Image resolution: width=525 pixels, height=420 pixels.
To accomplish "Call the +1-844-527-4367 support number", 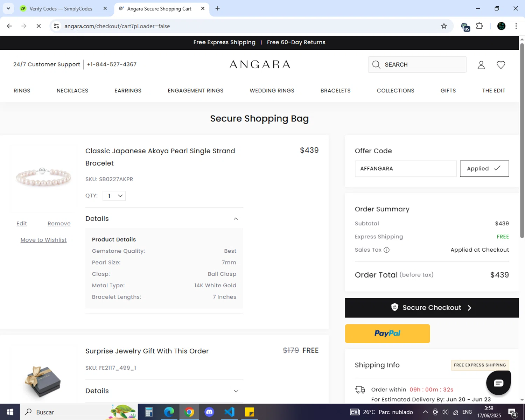I will pos(112,64).
